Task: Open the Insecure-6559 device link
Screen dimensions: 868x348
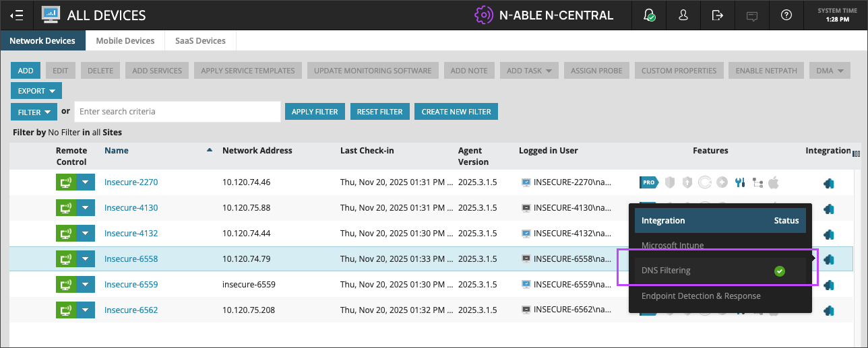Action: 131,285
